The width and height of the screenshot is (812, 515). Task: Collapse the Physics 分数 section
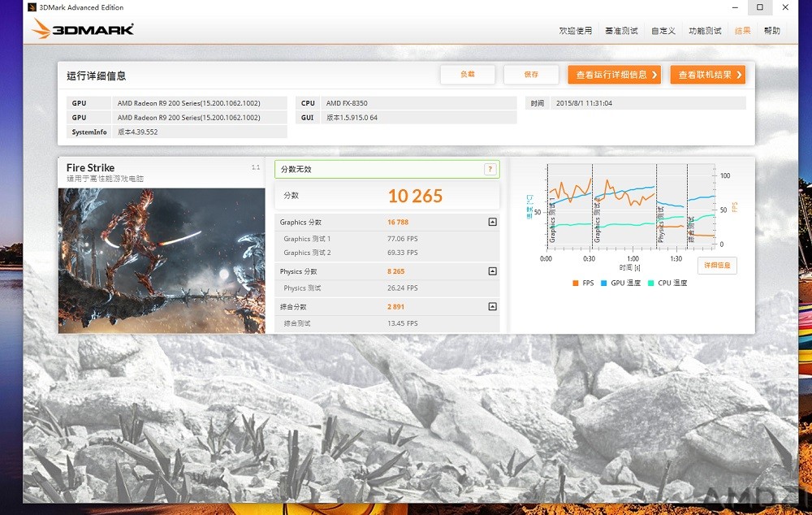point(493,271)
